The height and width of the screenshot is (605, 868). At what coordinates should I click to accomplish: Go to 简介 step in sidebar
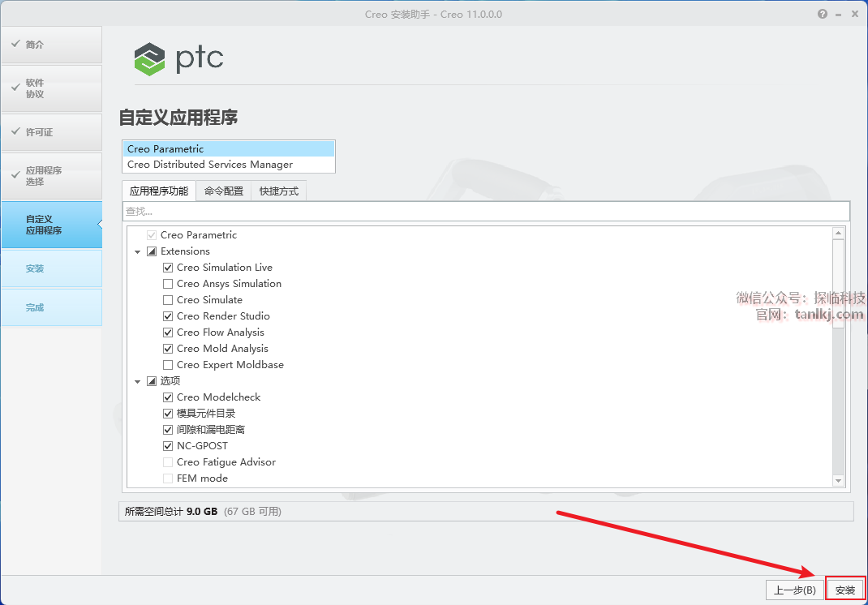point(51,45)
